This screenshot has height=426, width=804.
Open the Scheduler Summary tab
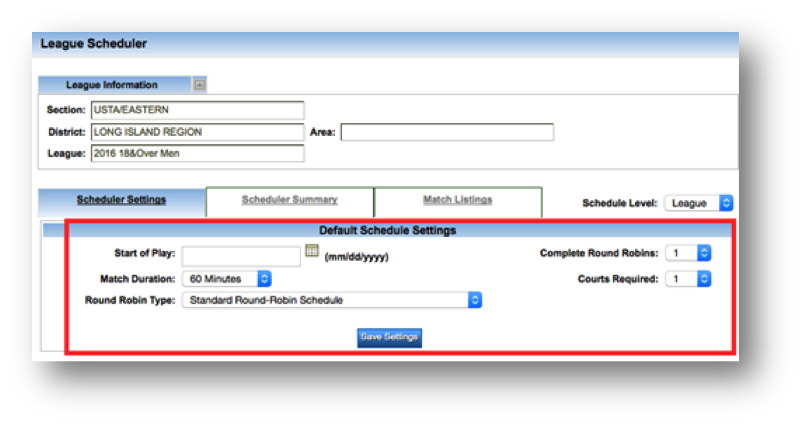coord(290,200)
